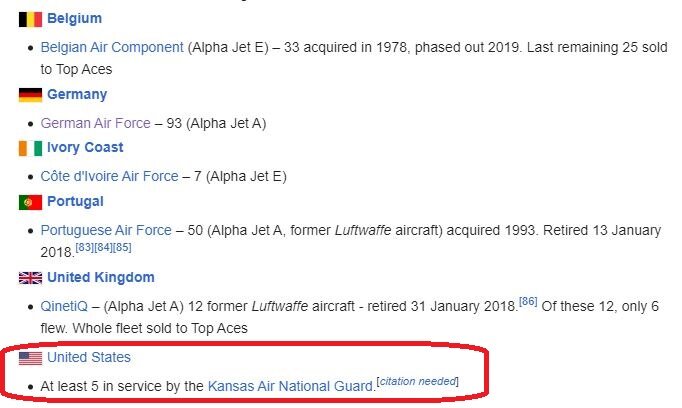Screen dimensions: 682x408
Task: Open the Kansas Air National Guard link
Action: tap(291, 386)
